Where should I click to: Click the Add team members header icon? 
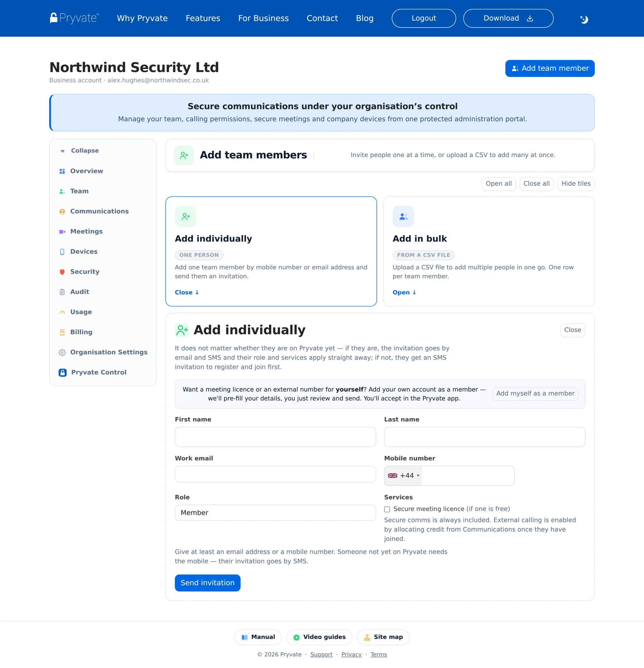click(x=184, y=155)
